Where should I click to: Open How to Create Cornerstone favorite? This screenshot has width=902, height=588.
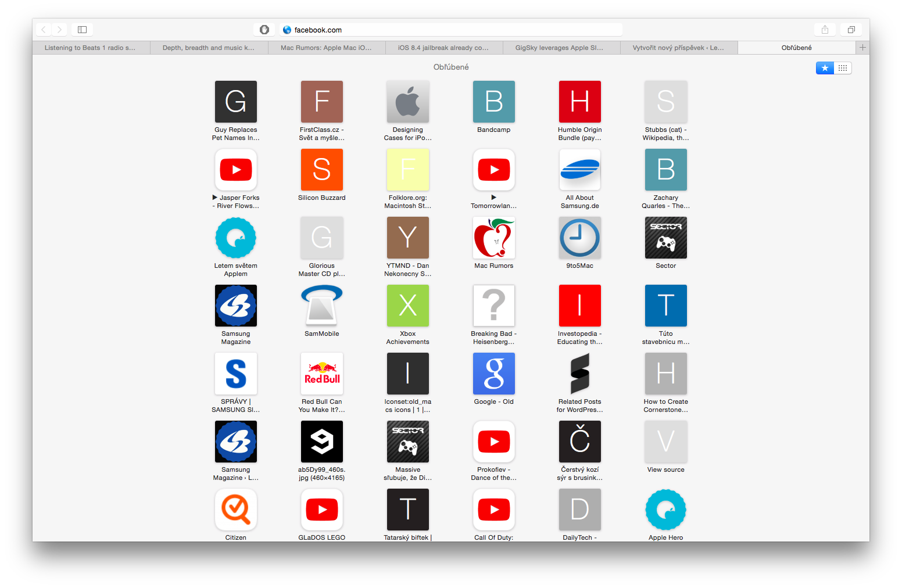tap(666, 374)
